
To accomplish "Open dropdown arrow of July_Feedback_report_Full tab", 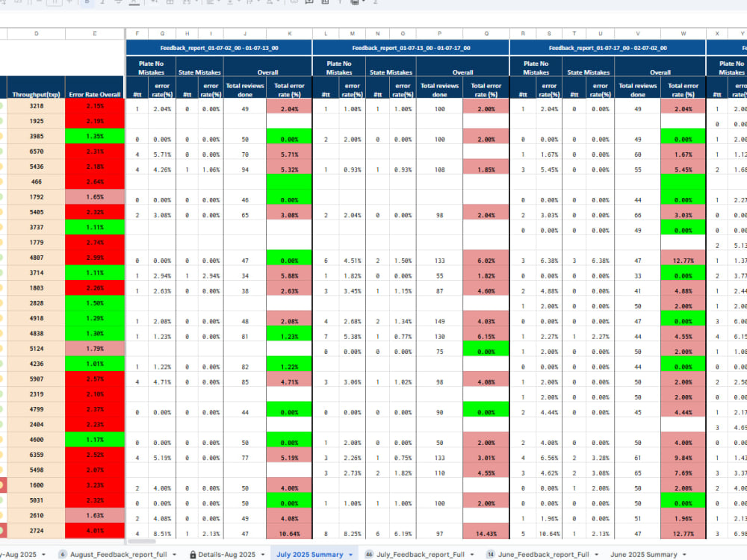I will pos(471,555).
